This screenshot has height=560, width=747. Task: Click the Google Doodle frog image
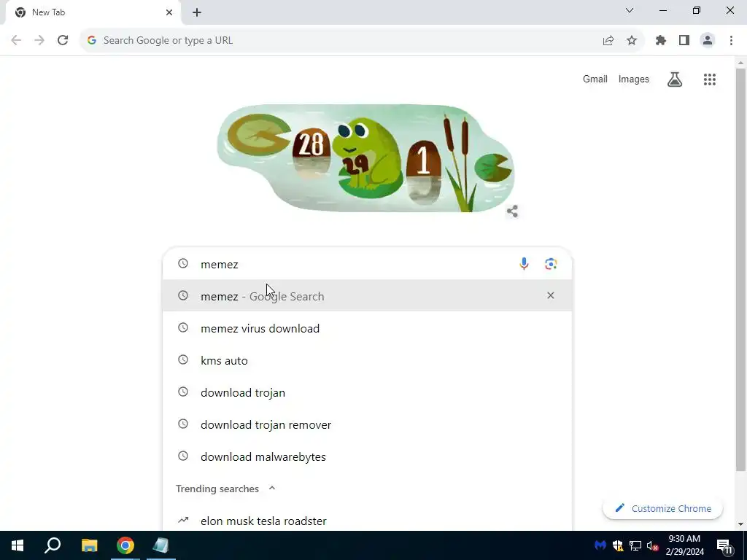(x=366, y=158)
